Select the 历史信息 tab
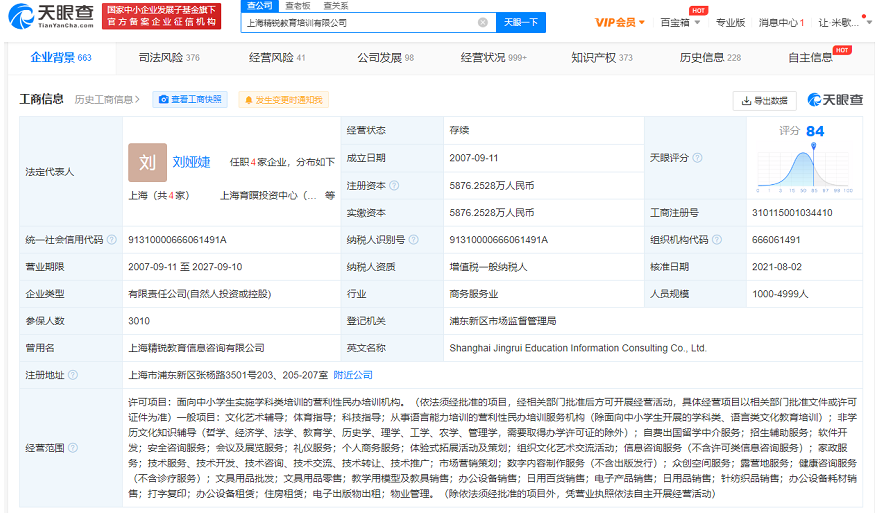This screenshot has height=520, width=876. pos(710,58)
